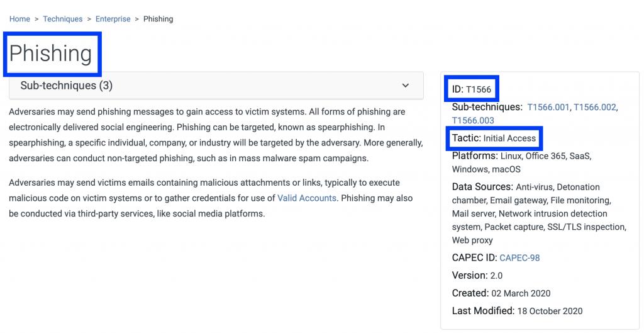
Task: Click the first description paragraph about spearphishing
Action: coord(216,135)
